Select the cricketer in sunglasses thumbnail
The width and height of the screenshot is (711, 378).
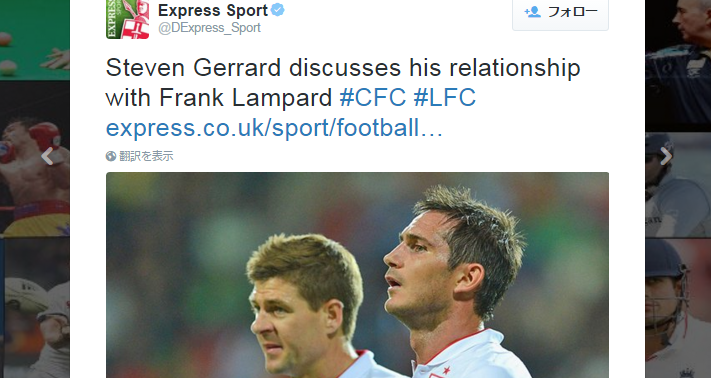click(x=678, y=185)
